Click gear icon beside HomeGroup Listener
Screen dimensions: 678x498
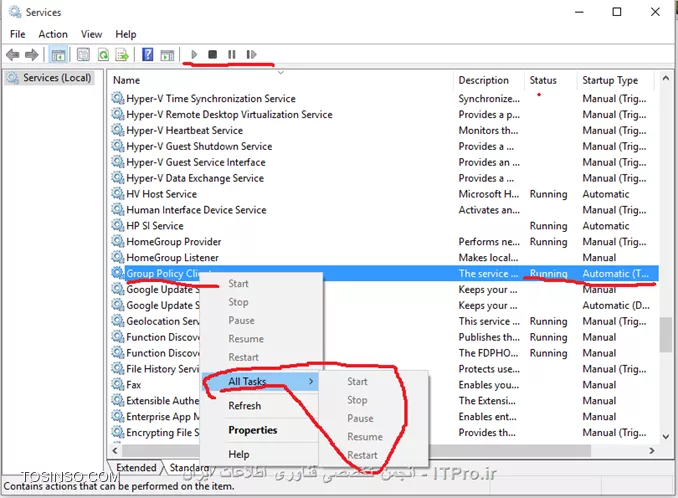pos(117,257)
